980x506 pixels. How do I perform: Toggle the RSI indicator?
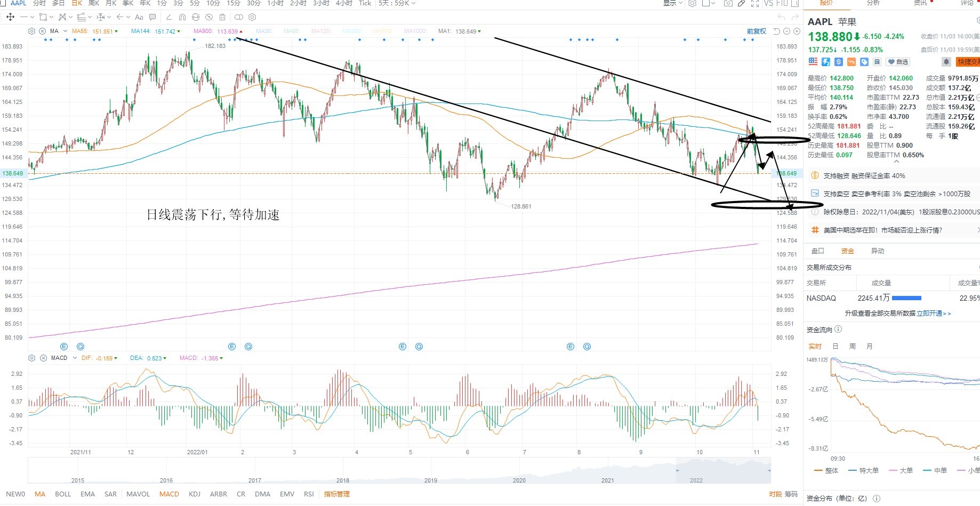[x=309, y=494]
